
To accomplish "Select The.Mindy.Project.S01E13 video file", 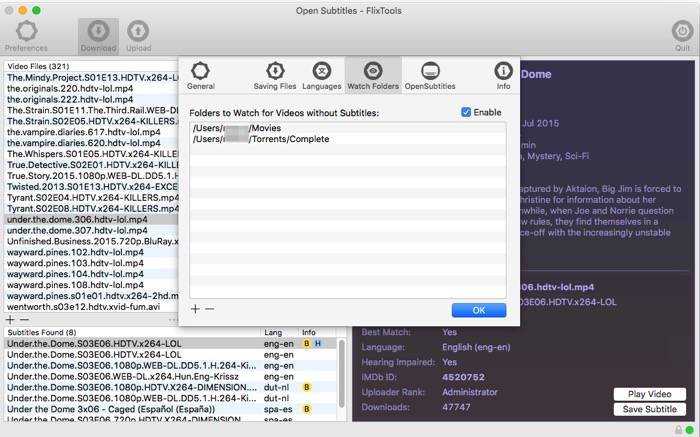I will (x=92, y=77).
